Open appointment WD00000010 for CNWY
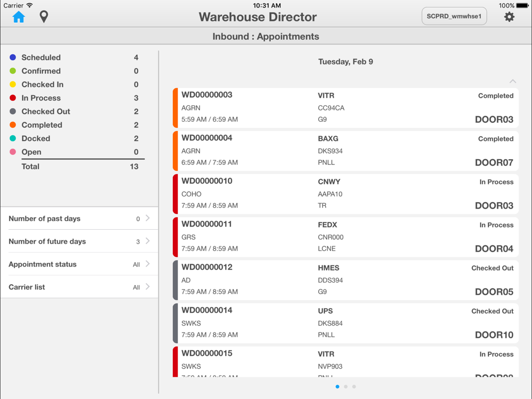This screenshot has width=532, height=399. 345,194
